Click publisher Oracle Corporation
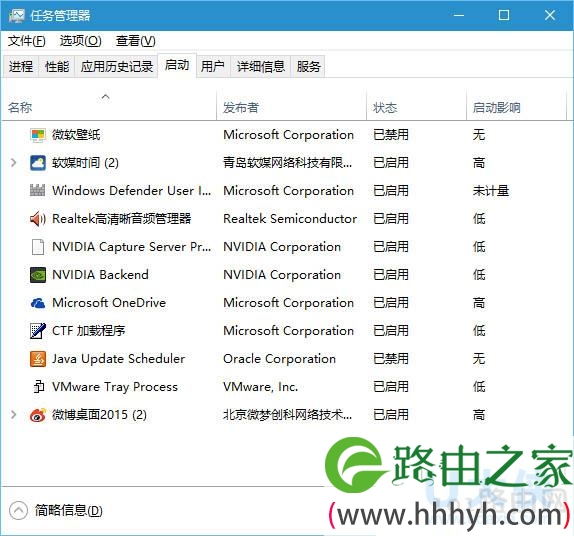Image resolution: width=574 pixels, height=536 pixels. (279, 359)
